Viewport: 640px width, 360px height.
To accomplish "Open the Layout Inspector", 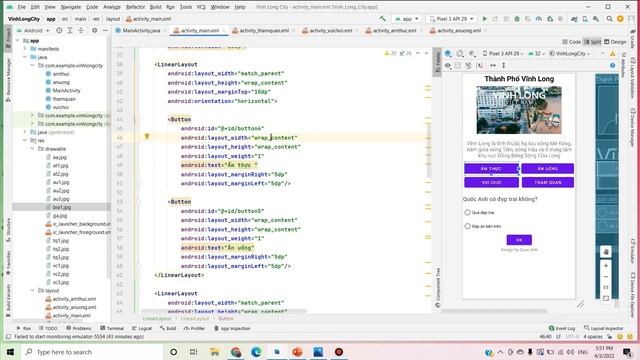I will [x=604, y=328].
